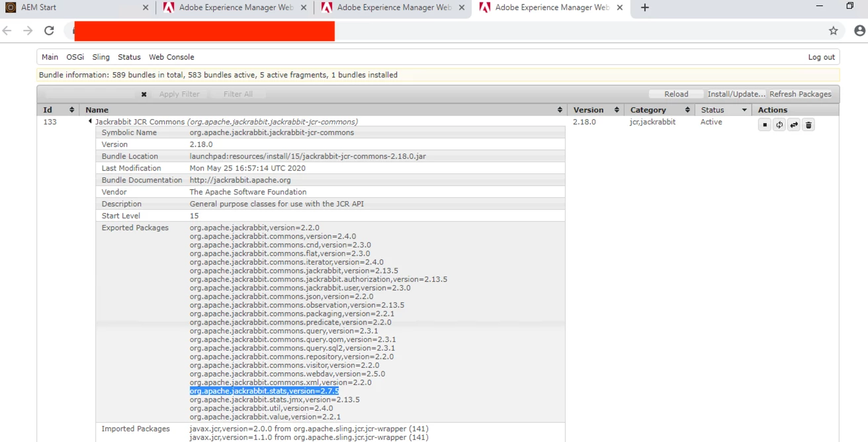Go forward in browser history
The image size is (868, 442).
pos(28,30)
